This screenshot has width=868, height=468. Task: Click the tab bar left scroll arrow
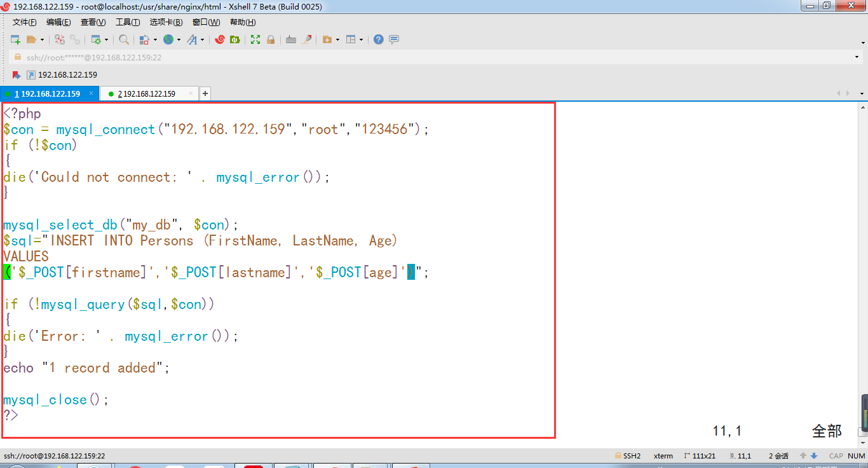click(x=839, y=93)
